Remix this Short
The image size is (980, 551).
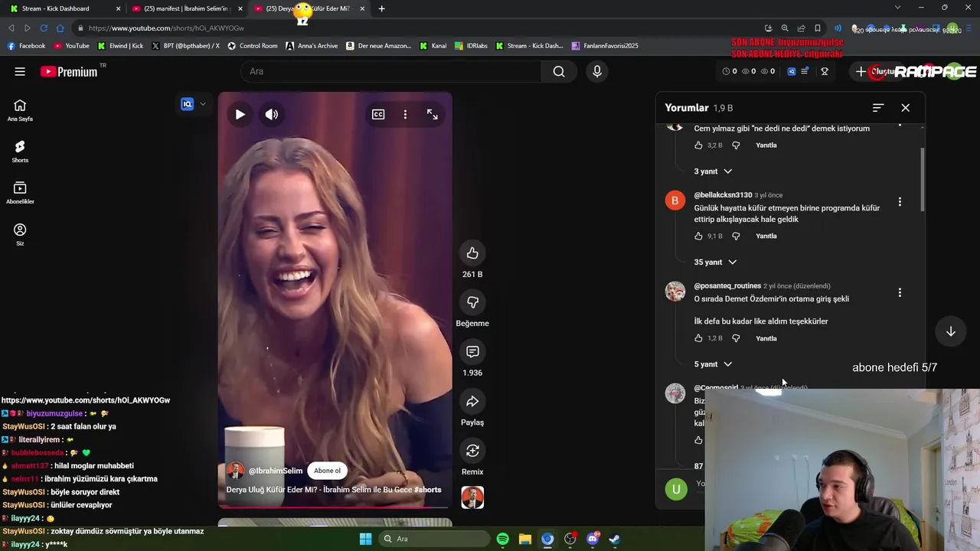point(472,451)
